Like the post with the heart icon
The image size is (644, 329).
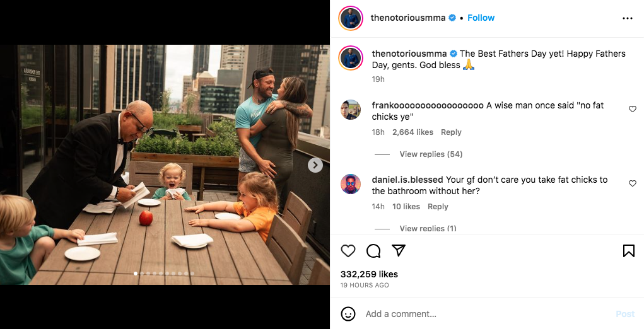point(348,251)
